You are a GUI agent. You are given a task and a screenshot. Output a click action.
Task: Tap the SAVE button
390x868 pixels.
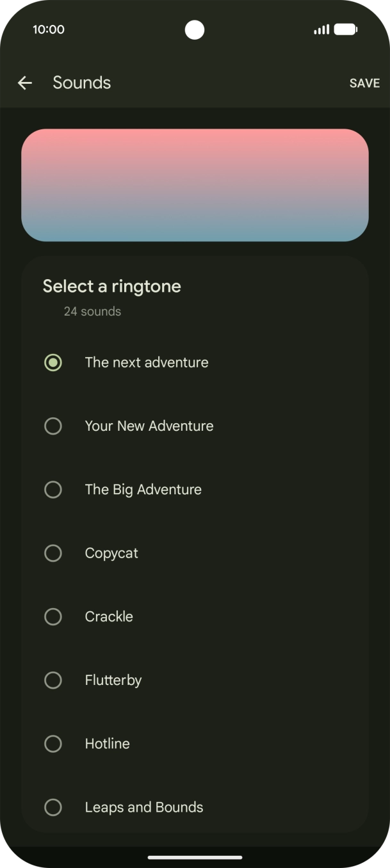(364, 83)
